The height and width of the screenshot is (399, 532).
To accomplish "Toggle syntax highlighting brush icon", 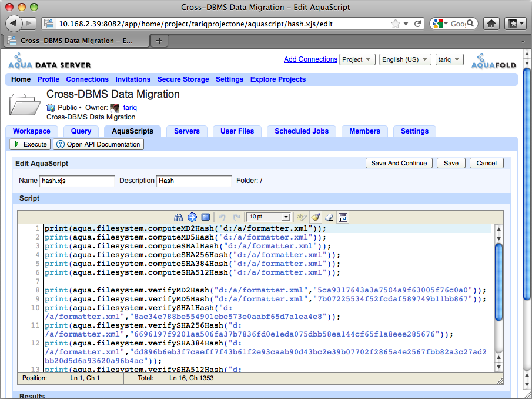I will (x=316, y=217).
